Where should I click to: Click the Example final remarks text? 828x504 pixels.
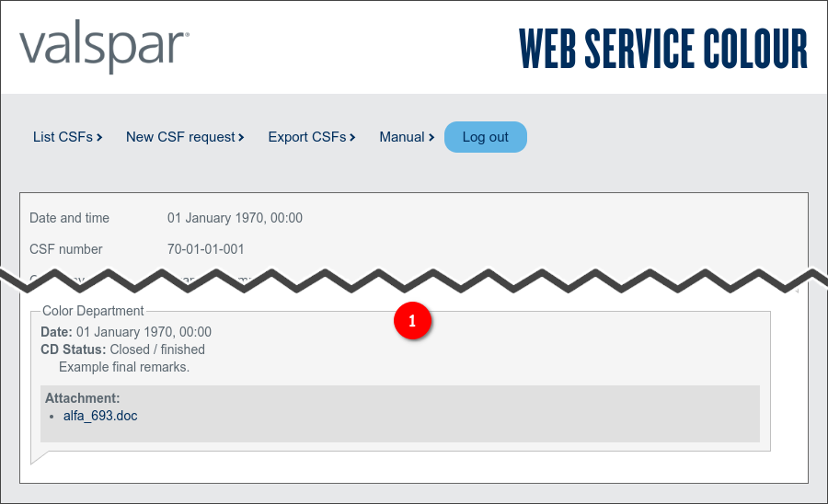[x=123, y=367]
